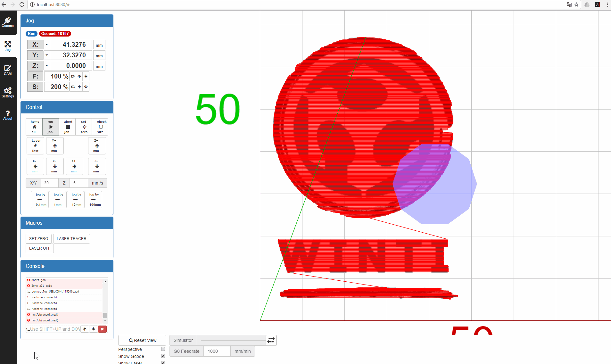Click the home all button
Screen dimensions: 611x364
34,127
